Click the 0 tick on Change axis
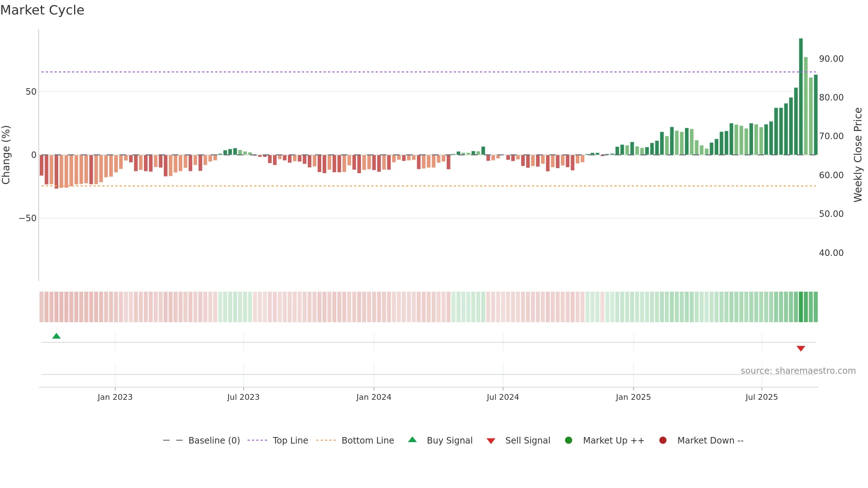The height and width of the screenshot is (488, 868). (x=34, y=155)
